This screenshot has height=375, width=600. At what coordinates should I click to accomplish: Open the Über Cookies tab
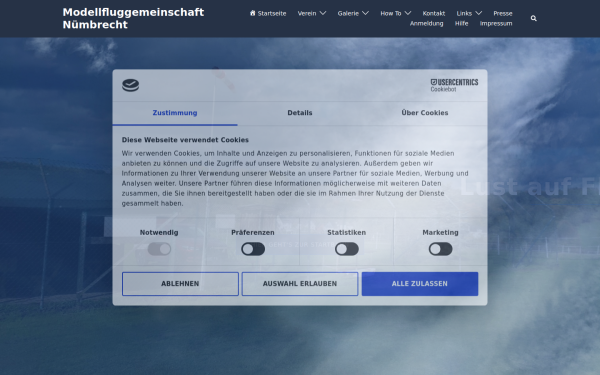click(x=425, y=113)
